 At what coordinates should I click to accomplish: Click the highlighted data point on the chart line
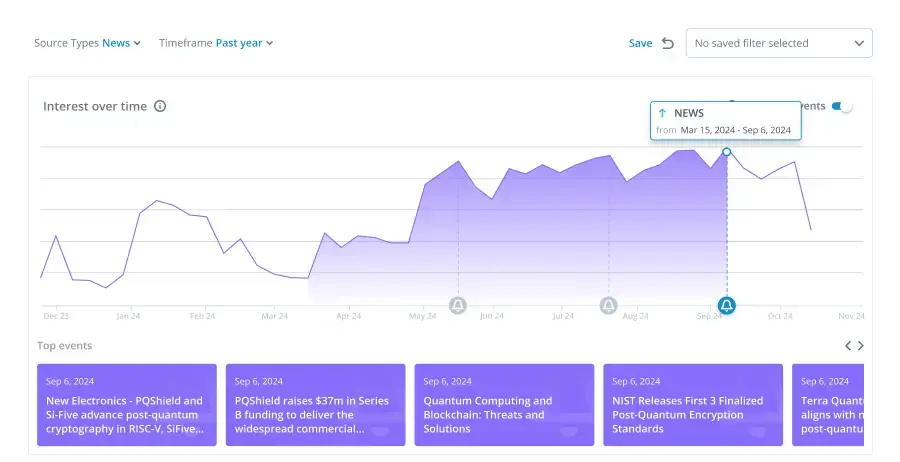[x=727, y=152]
